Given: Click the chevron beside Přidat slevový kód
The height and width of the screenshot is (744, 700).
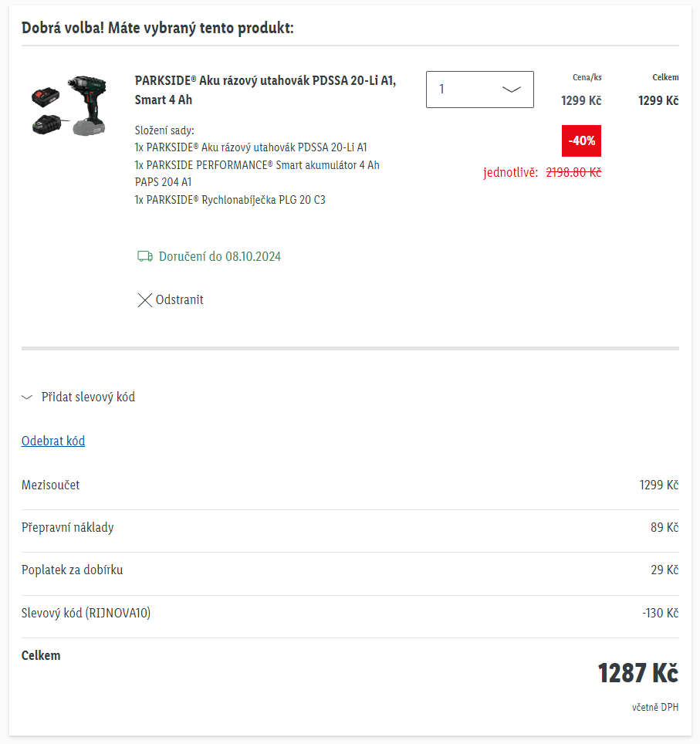Looking at the screenshot, I should coord(27,397).
